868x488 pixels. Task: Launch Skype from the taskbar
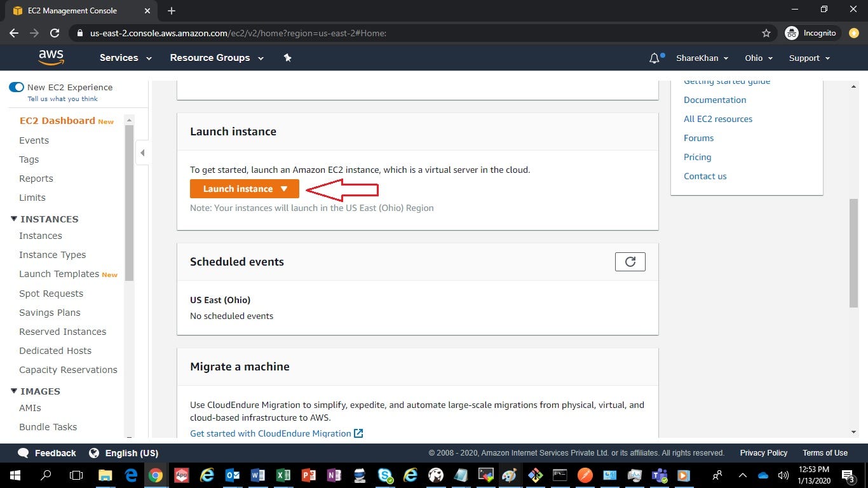click(x=384, y=475)
